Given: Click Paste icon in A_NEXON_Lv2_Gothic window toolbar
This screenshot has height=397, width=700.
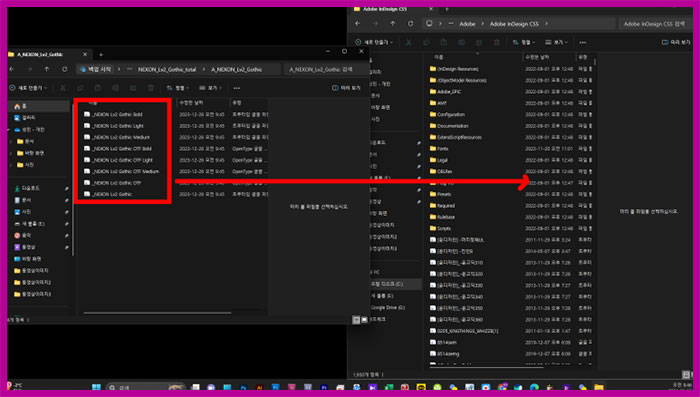Looking at the screenshot, I should 98,88.
